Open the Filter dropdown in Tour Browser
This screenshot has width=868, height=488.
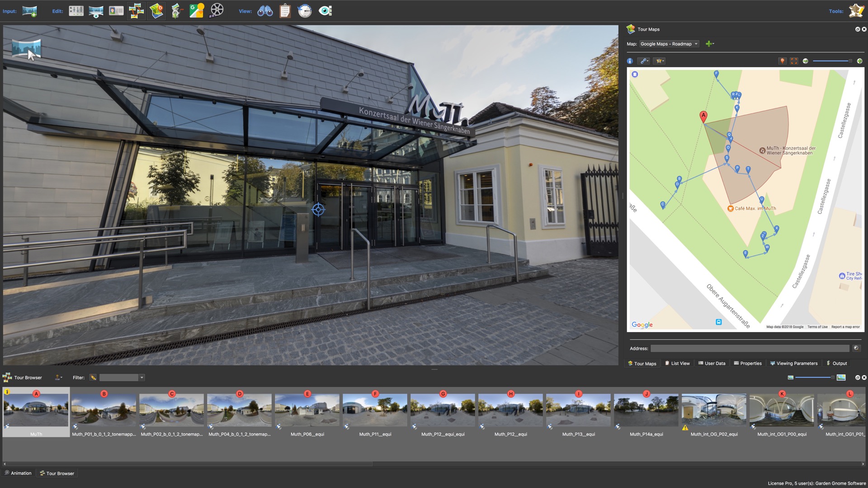click(142, 377)
